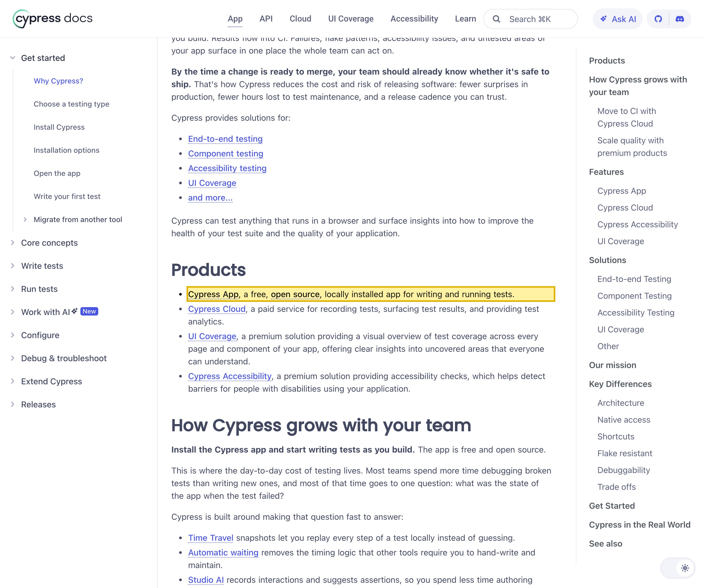Click the search magnifier icon
This screenshot has height=588, width=704.
(x=496, y=19)
